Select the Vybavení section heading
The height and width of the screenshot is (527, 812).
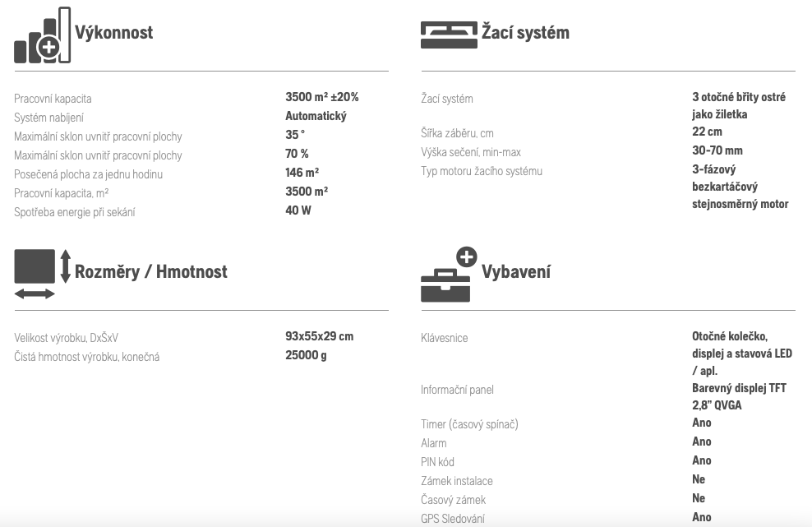pos(516,271)
